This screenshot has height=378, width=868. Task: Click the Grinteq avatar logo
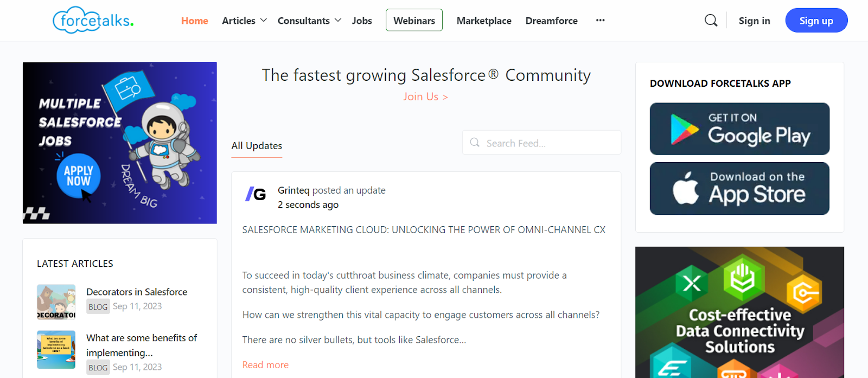click(256, 194)
